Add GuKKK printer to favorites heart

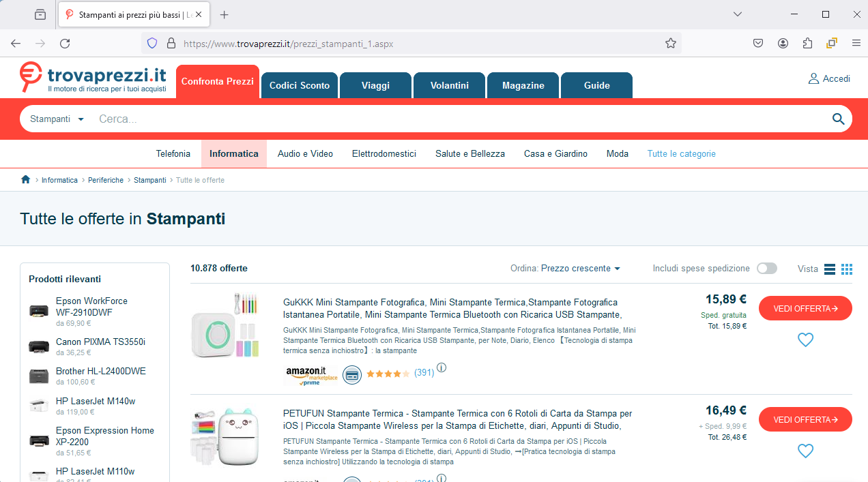805,340
